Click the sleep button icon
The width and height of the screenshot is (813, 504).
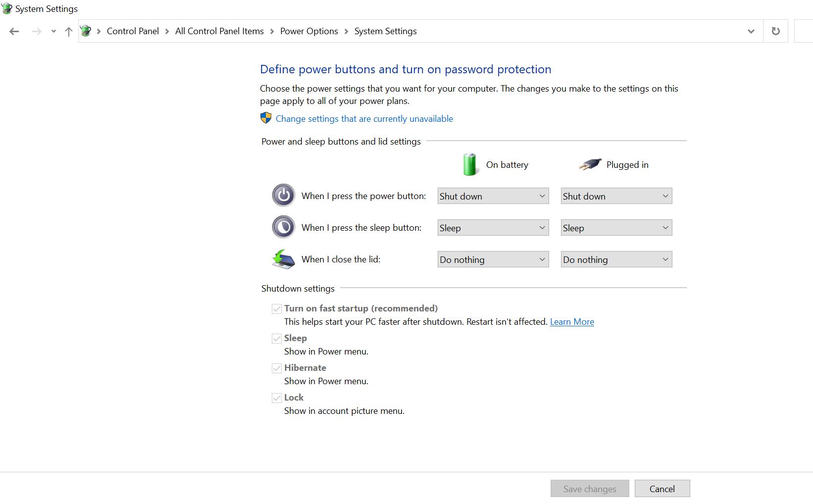[283, 227]
